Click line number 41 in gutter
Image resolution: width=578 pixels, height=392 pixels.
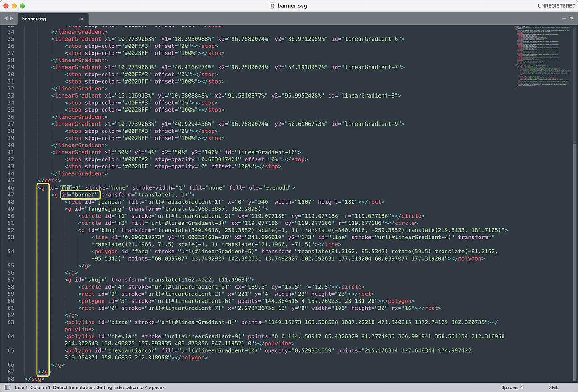coord(11,152)
